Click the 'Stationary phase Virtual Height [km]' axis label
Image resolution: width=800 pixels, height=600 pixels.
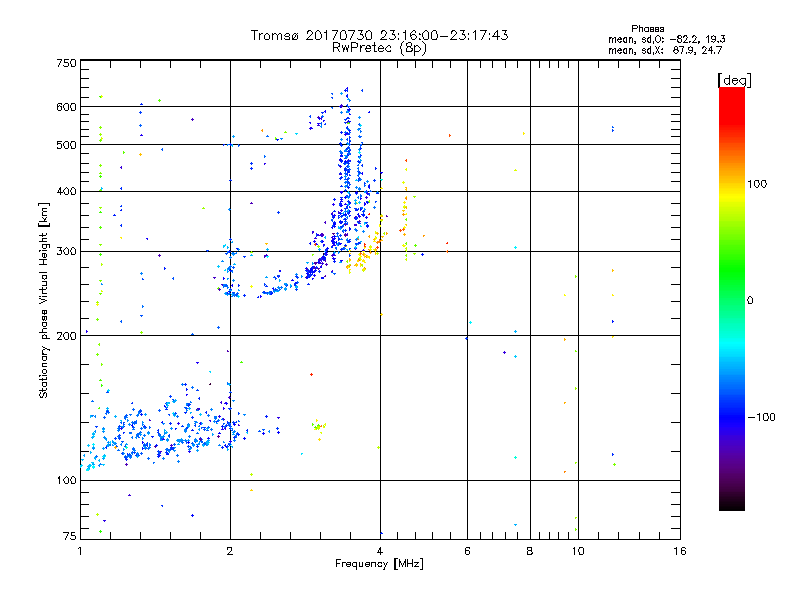(44, 300)
